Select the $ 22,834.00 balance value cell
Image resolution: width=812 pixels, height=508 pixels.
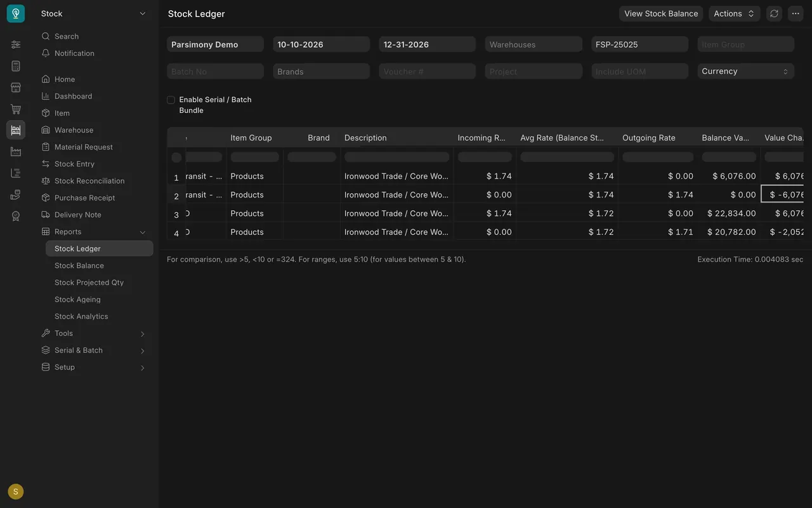tap(729, 213)
